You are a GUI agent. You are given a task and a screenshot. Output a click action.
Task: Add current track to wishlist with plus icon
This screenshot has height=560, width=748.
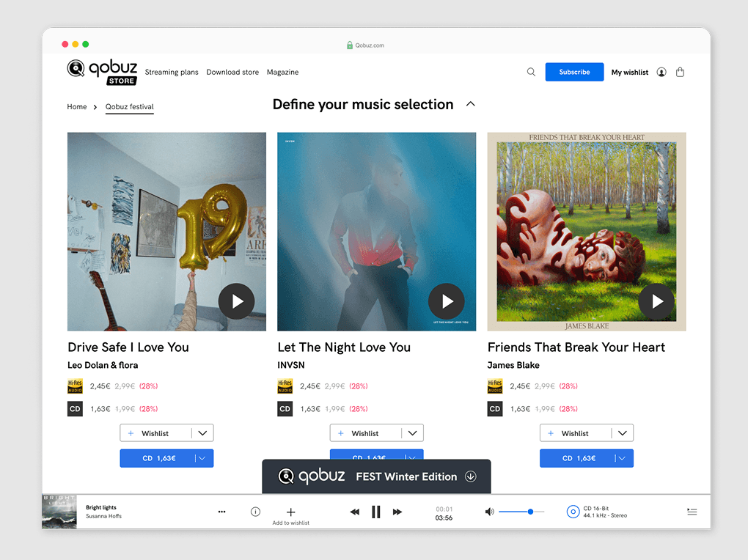pos(290,512)
